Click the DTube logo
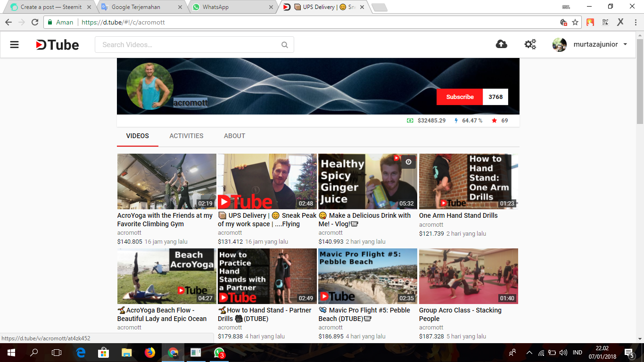 pyautogui.click(x=57, y=44)
